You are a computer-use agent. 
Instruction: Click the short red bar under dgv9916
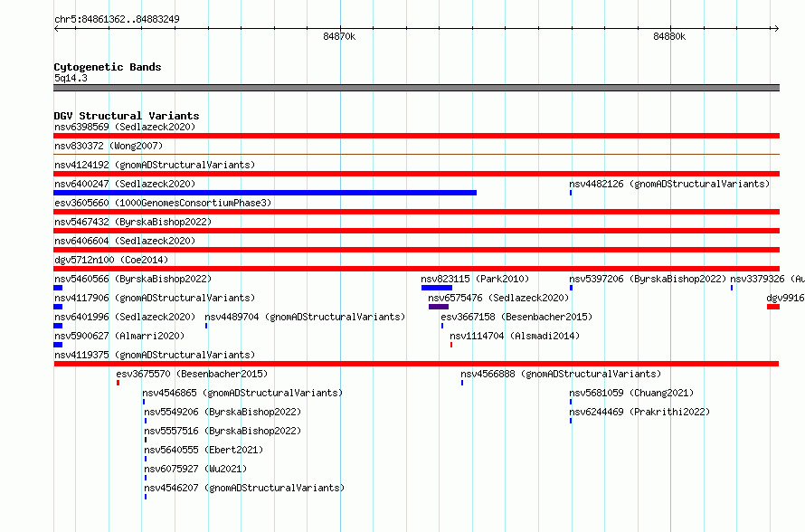click(x=773, y=307)
